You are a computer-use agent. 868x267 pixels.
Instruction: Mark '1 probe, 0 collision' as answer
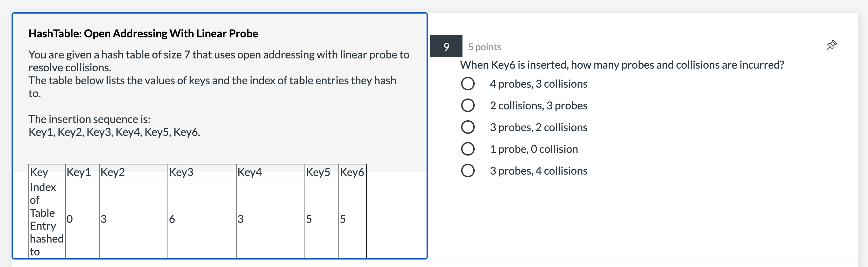tap(468, 149)
